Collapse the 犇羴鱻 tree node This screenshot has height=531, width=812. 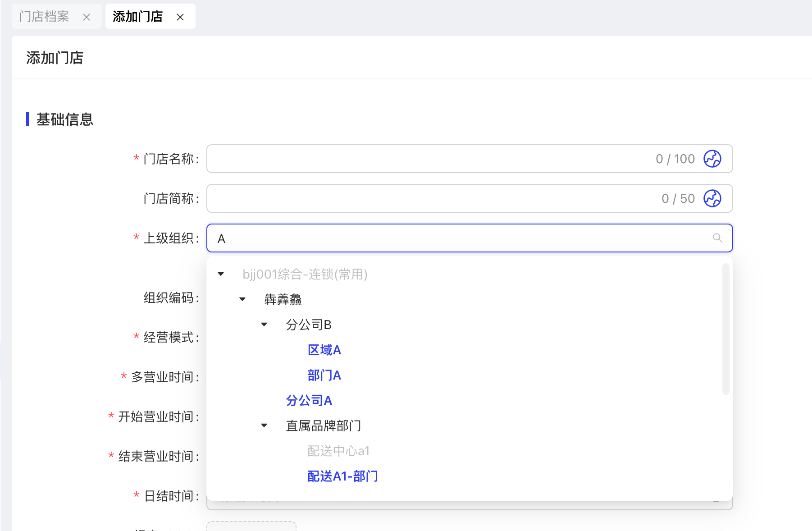tap(242, 299)
